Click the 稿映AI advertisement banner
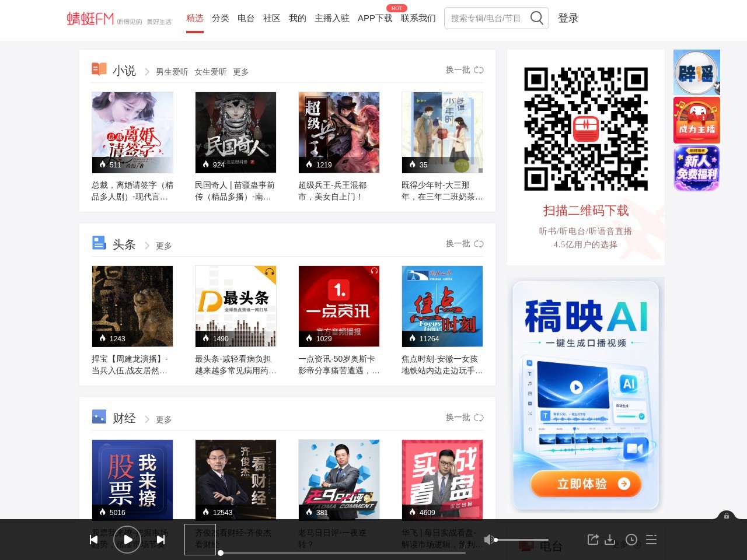Viewport: 747px width, 560px height. [x=586, y=395]
